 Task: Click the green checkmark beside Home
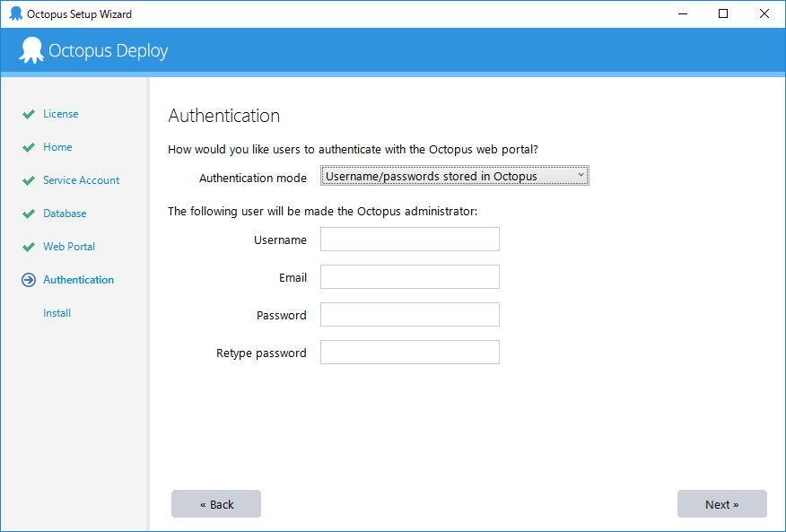click(29, 147)
